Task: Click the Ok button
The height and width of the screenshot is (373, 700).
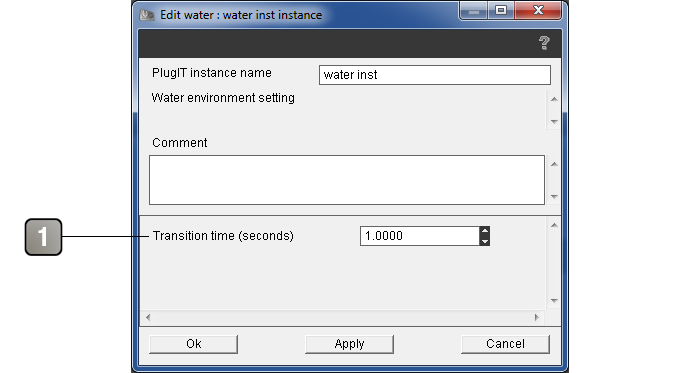Action: tap(193, 344)
